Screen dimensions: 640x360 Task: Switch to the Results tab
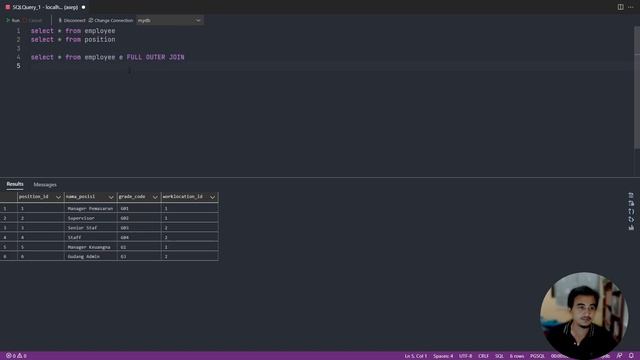point(15,184)
